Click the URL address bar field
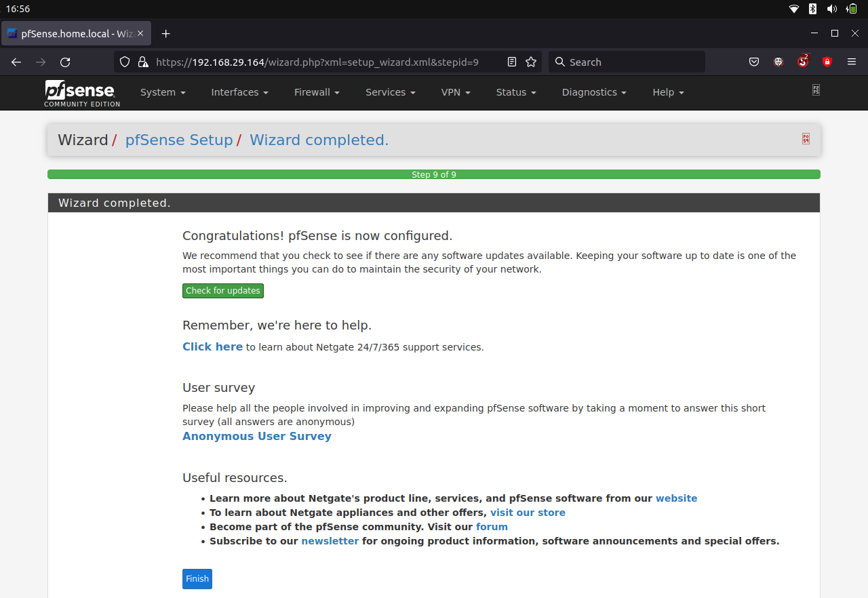Viewport: 868px width, 598px height. [329, 62]
